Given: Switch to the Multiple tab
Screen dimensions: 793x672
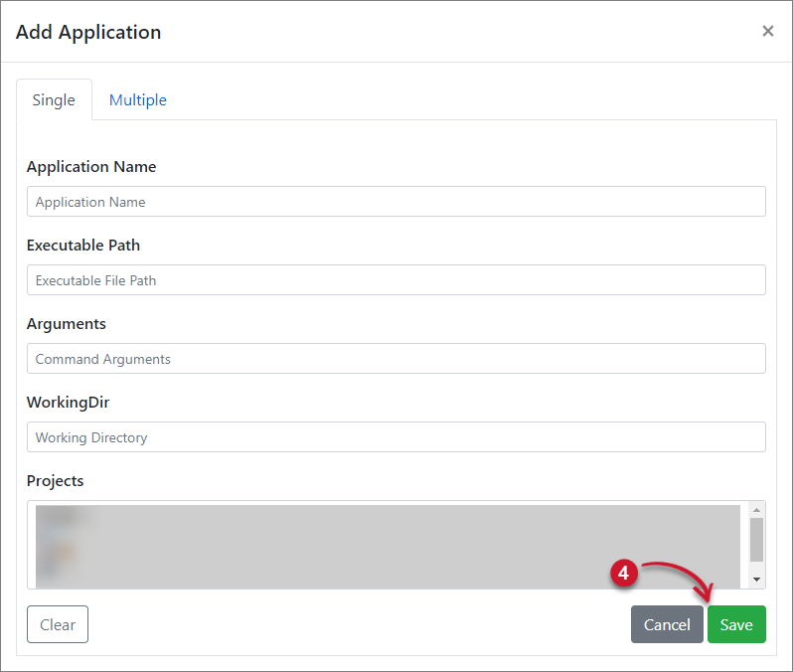Looking at the screenshot, I should [x=138, y=99].
